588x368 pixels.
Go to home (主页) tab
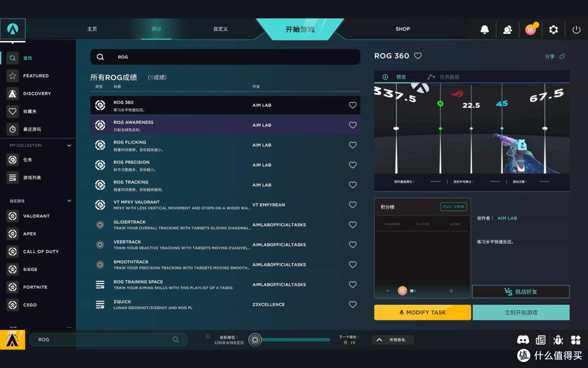click(x=92, y=29)
